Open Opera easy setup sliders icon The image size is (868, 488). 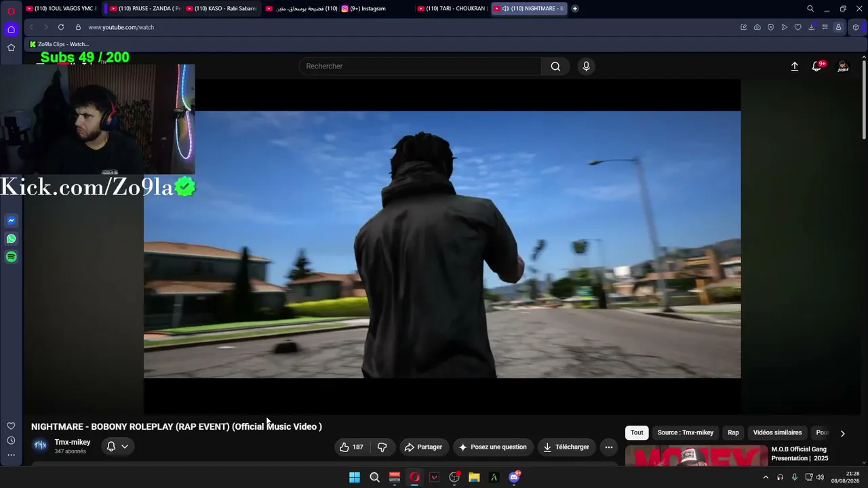[x=825, y=27]
